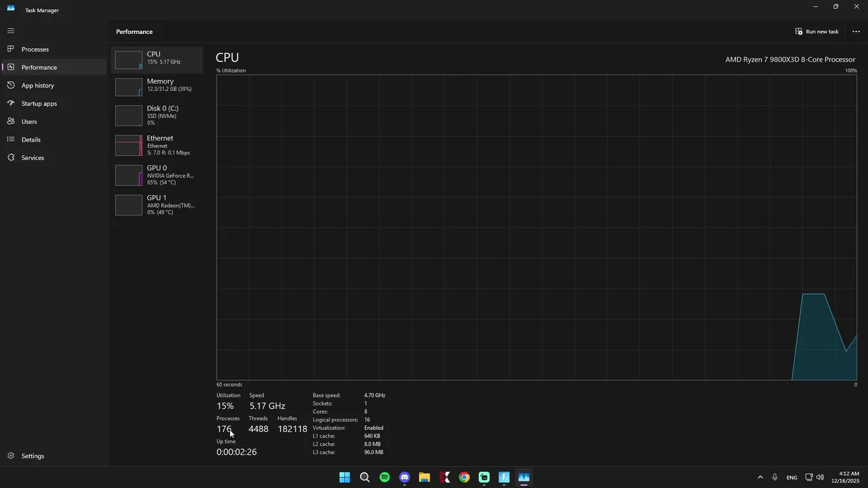Screen dimensions: 868x488
Task: Click the CPU utilization graph area
Action: [x=536, y=227]
